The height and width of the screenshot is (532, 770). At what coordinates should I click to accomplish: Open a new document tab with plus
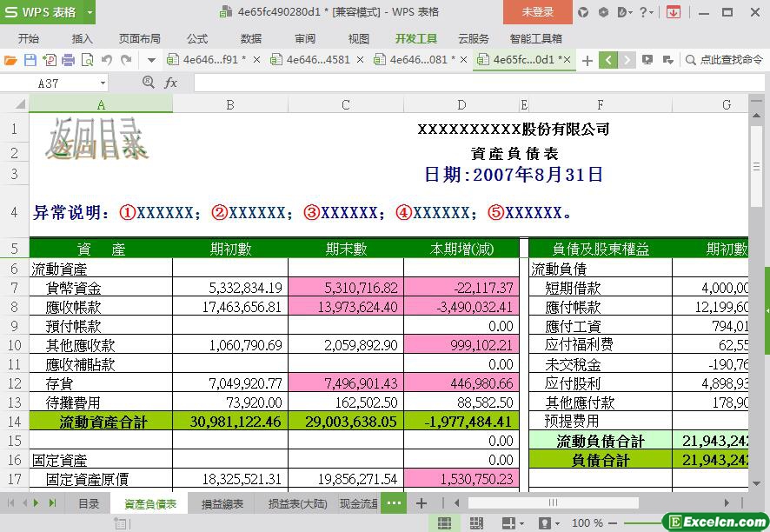pyautogui.click(x=587, y=60)
